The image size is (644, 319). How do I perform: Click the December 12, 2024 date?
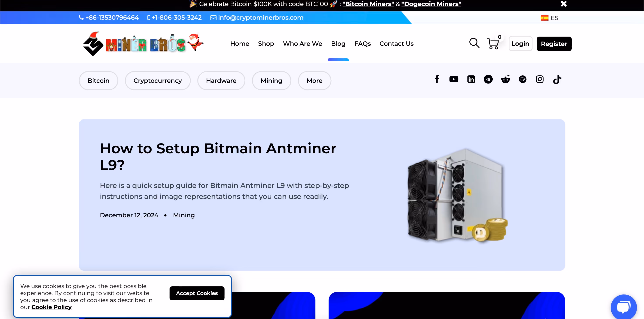(x=129, y=215)
